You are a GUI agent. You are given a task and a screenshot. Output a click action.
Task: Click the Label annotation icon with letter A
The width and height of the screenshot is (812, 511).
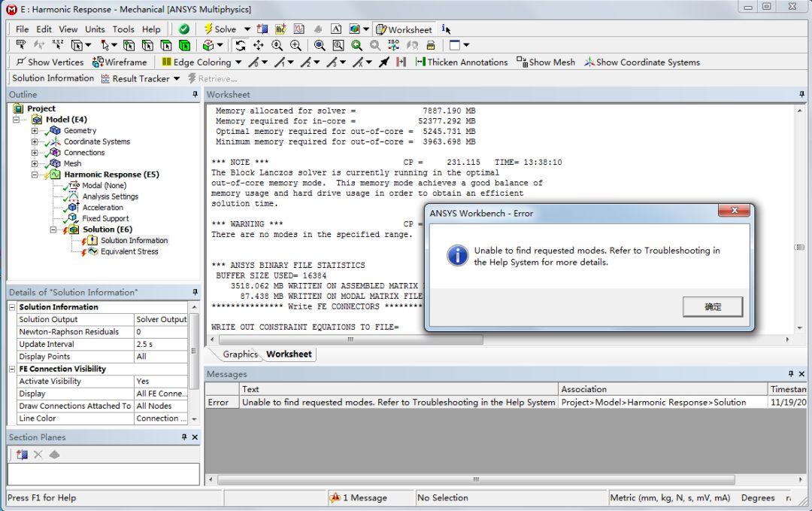336,29
